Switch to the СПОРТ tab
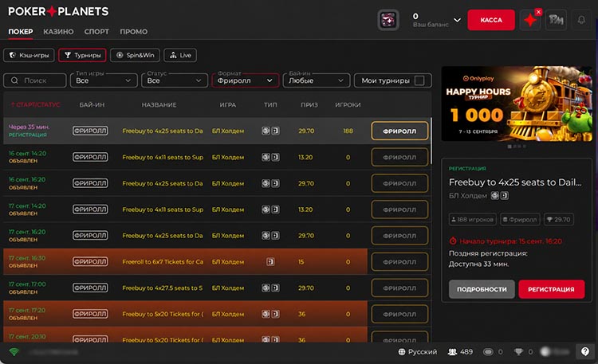 tap(96, 32)
